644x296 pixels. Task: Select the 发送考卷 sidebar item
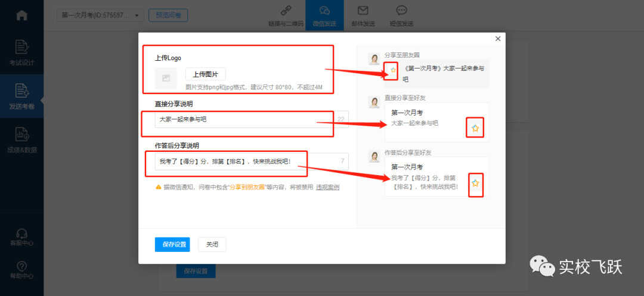tap(21, 96)
